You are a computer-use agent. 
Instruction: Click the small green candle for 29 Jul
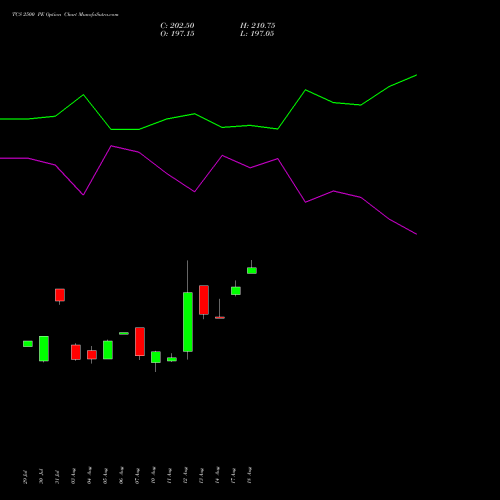coord(28,344)
